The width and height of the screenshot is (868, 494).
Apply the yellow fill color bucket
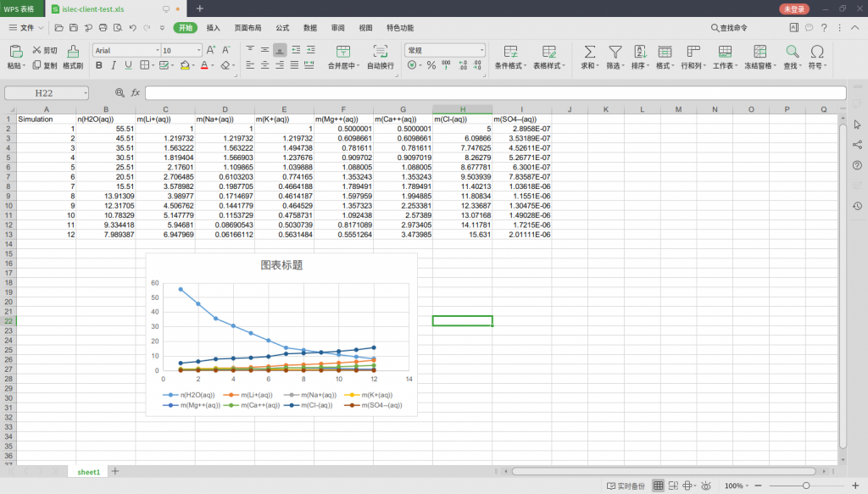pyautogui.click(x=185, y=65)
